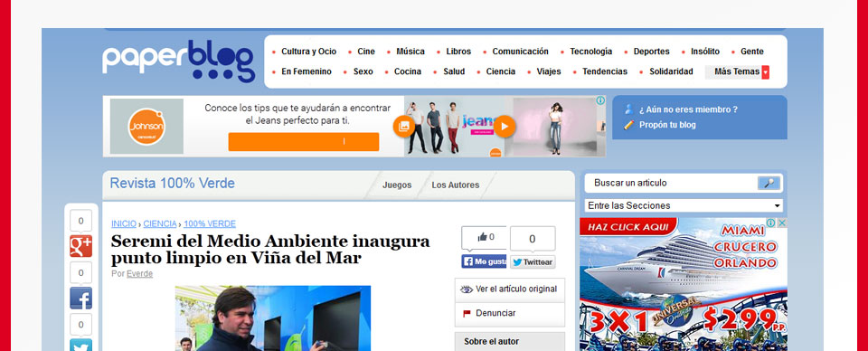Click the article title Seremi del Medio Ambiente
868x351 pixels.
tap(270, 250)
